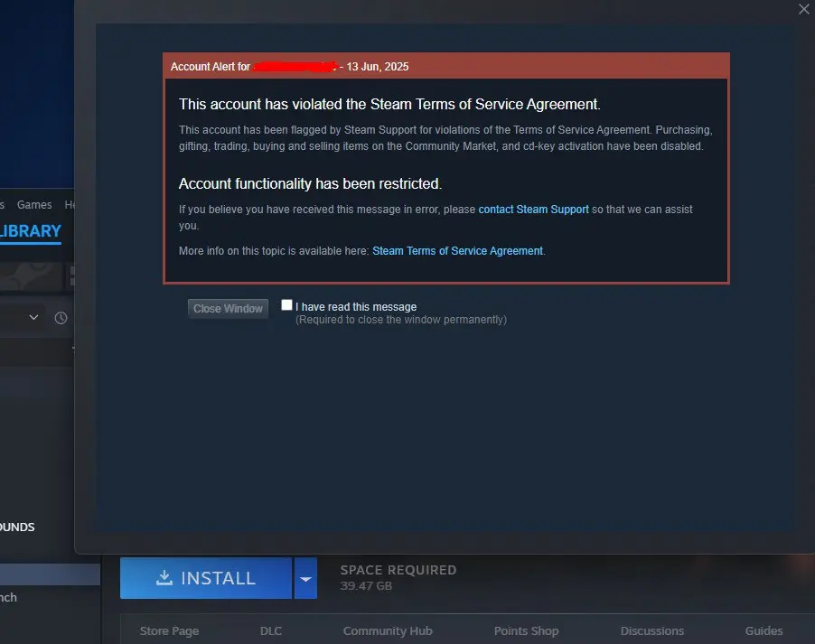Click the recent activity clock icon
The width and height of the screenshot is (815, 644).
pyautogui.click(x=61, y=318)
